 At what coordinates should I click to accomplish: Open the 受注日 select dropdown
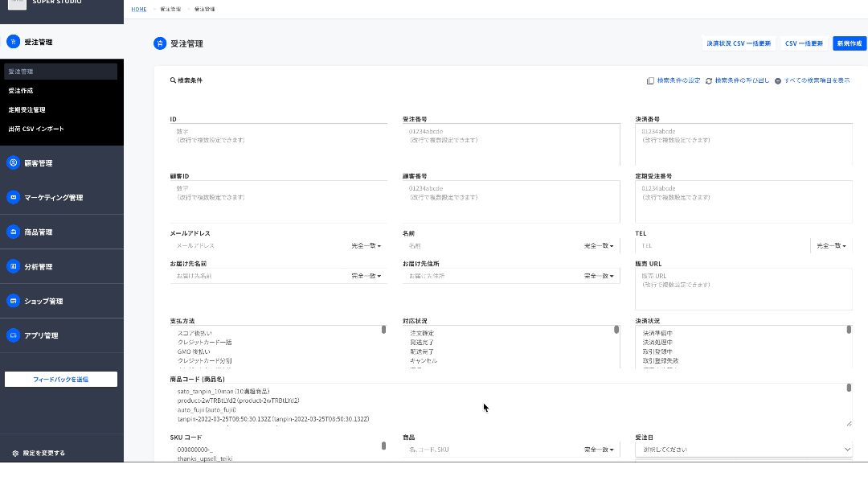[743, 450]
